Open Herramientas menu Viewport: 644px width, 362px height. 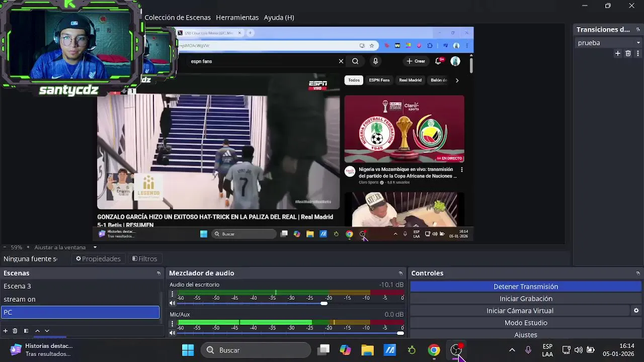237,17
